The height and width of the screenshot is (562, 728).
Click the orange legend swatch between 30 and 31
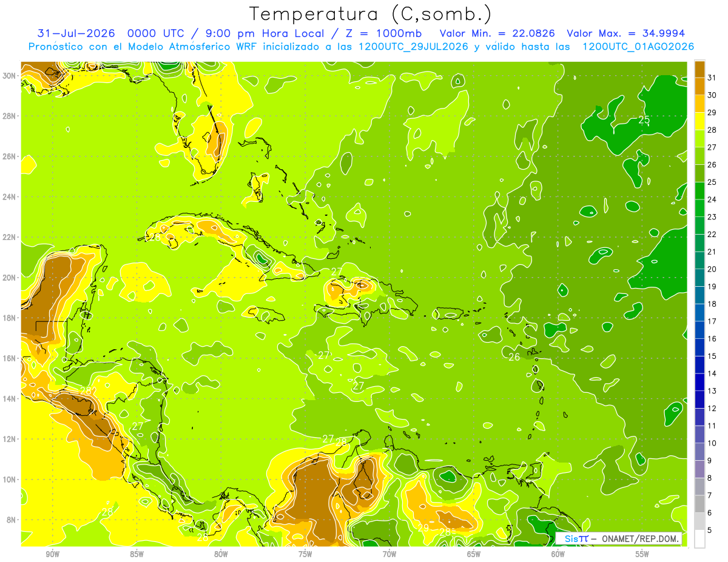pos(699,86)
